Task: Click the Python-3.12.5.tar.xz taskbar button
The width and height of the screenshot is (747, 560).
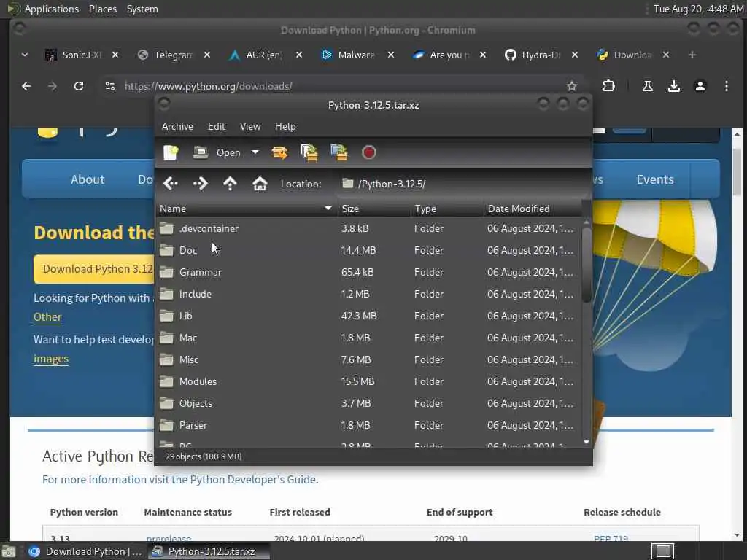Action: (x=209, y=551)
